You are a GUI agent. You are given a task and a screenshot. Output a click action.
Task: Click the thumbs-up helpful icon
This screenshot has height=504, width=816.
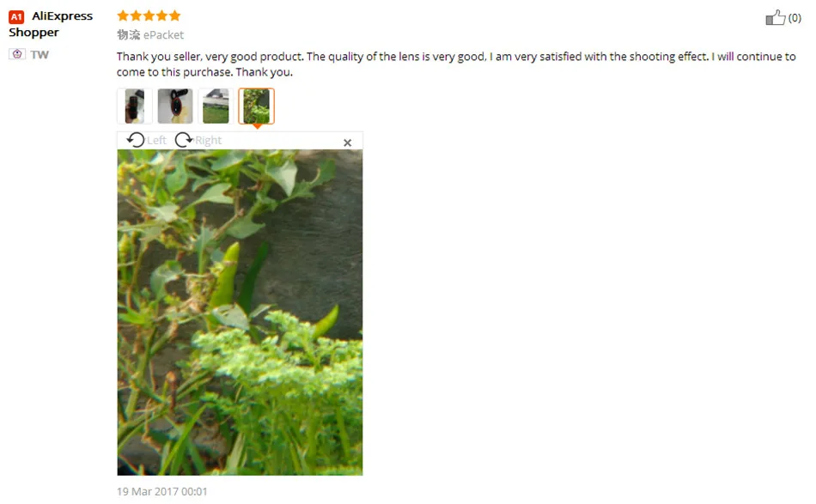click(x=775, y=18)
